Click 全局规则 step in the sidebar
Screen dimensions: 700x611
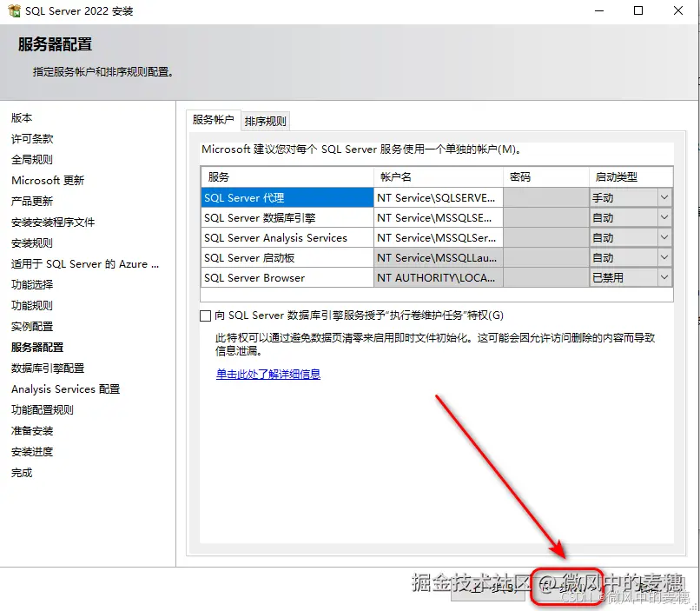pyautogui.click(x=32, y=159)
